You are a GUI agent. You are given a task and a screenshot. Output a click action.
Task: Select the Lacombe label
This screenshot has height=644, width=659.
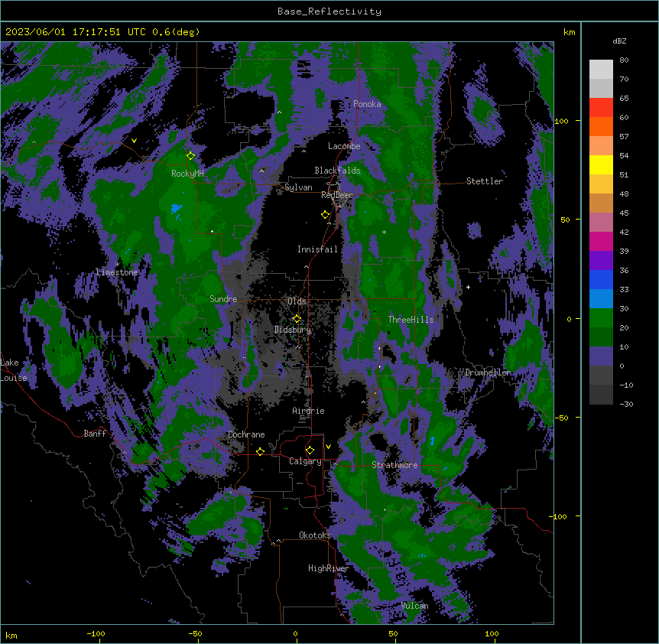[x=344, y=146]
